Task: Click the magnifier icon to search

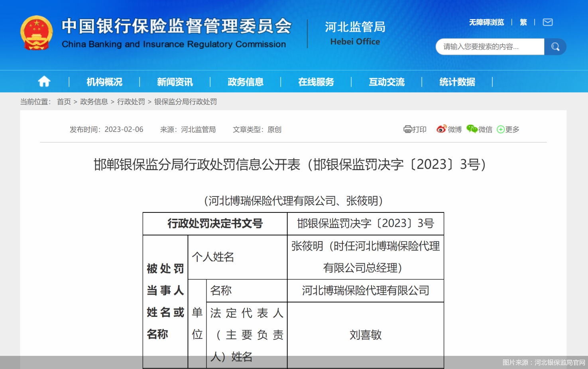Action: pyautogui.click(x=555, y=46)
